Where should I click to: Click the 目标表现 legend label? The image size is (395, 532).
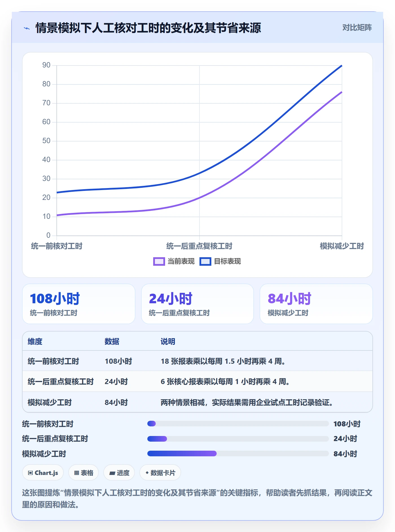[x=227, y=261]
